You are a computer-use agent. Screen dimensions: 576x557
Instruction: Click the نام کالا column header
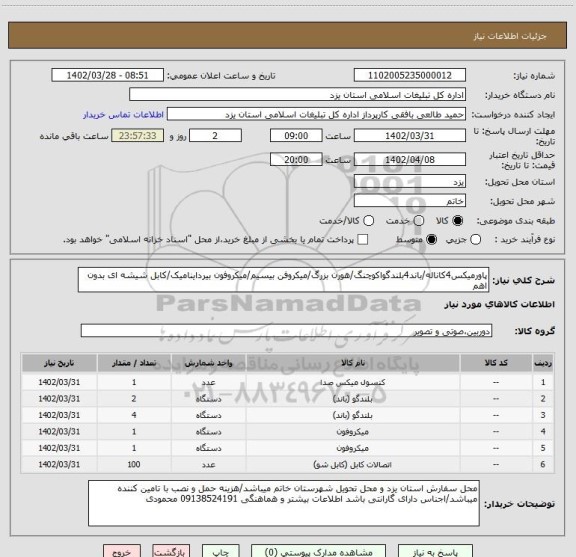click(x=352, y=363)
